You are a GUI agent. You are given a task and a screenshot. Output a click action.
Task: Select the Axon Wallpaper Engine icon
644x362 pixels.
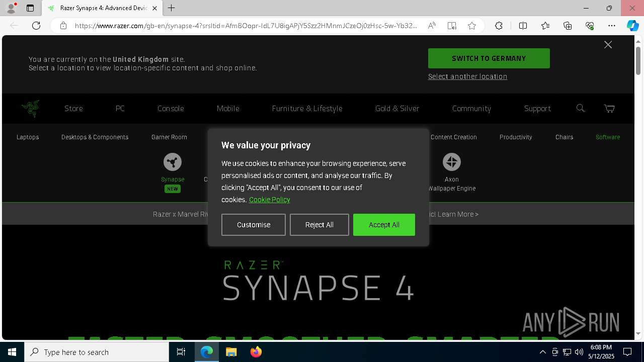pyautogui.click(x=452, y=162)
